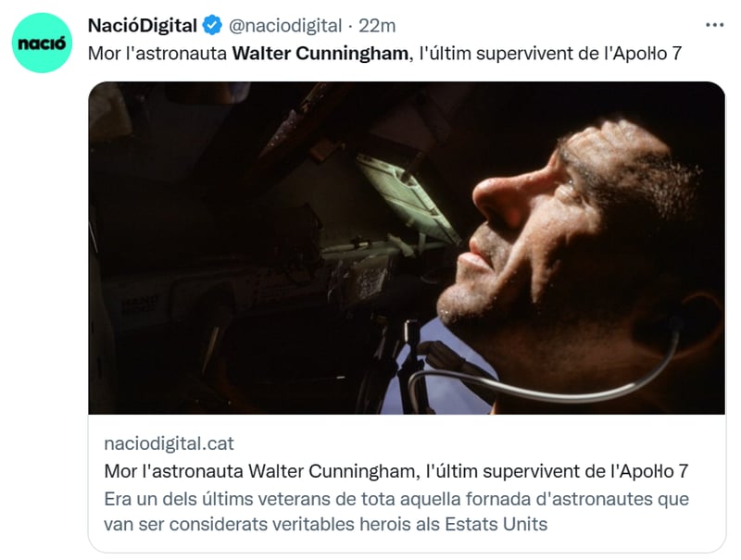Click the lit spacecraft window in photo

click(407, 198)
